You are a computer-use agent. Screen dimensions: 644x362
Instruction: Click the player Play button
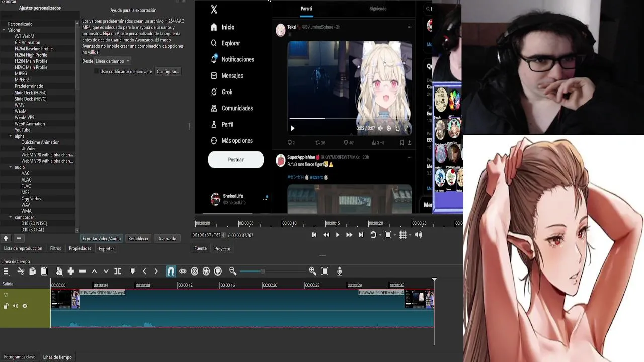pos(337,235)
